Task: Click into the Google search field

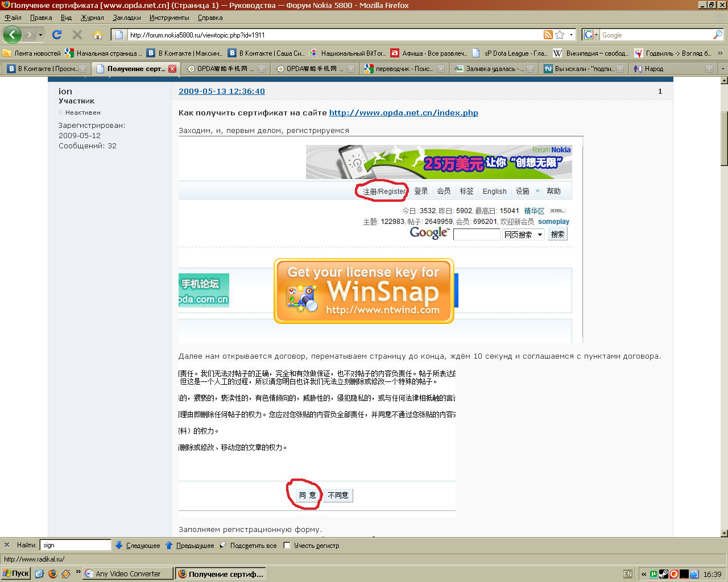Action: point(656,35)
